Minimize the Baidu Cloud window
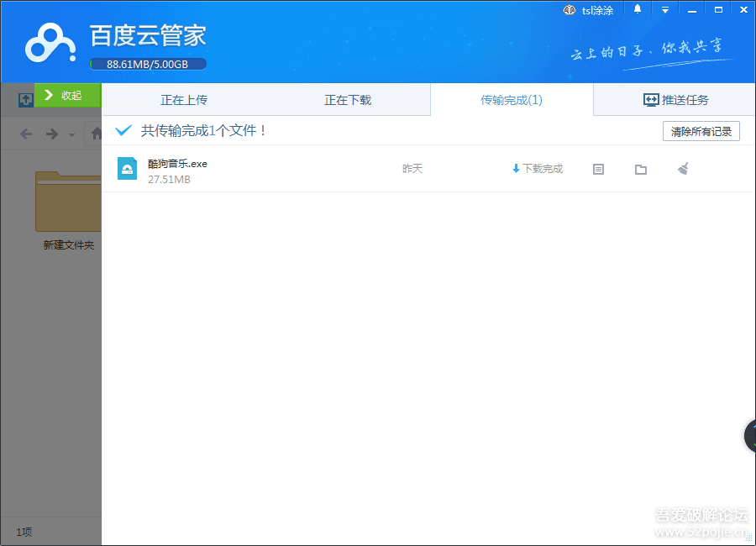The image size is (756, 546). point(692,10)
